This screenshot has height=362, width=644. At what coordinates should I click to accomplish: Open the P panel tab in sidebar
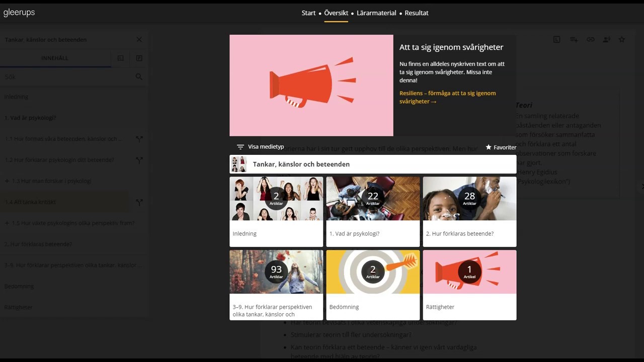point(139,58)
